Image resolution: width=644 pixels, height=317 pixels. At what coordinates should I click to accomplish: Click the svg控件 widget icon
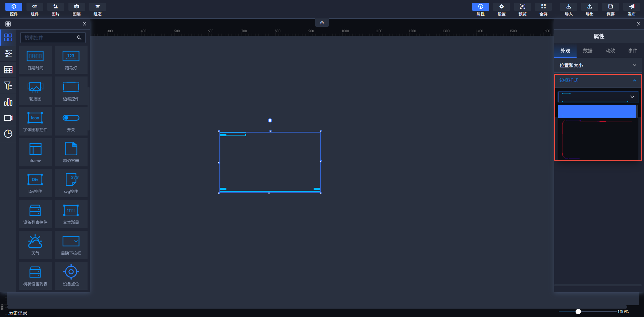point(71,183)
